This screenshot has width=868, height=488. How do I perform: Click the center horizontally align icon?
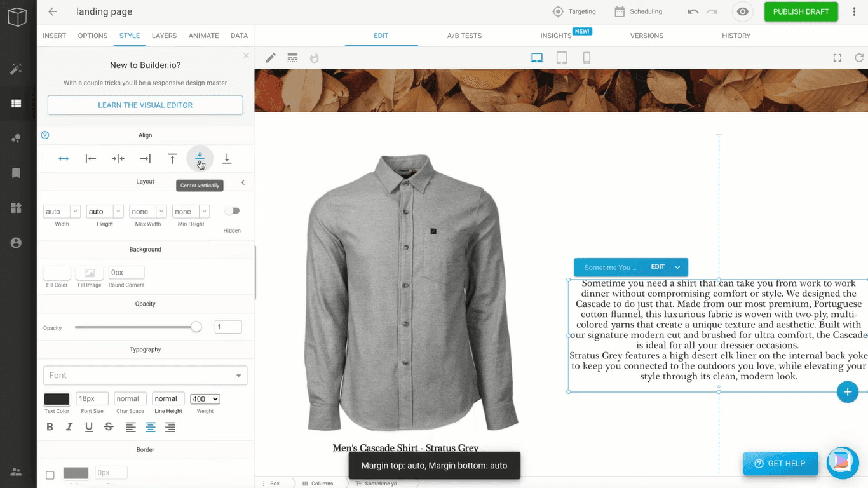point(118,159)
